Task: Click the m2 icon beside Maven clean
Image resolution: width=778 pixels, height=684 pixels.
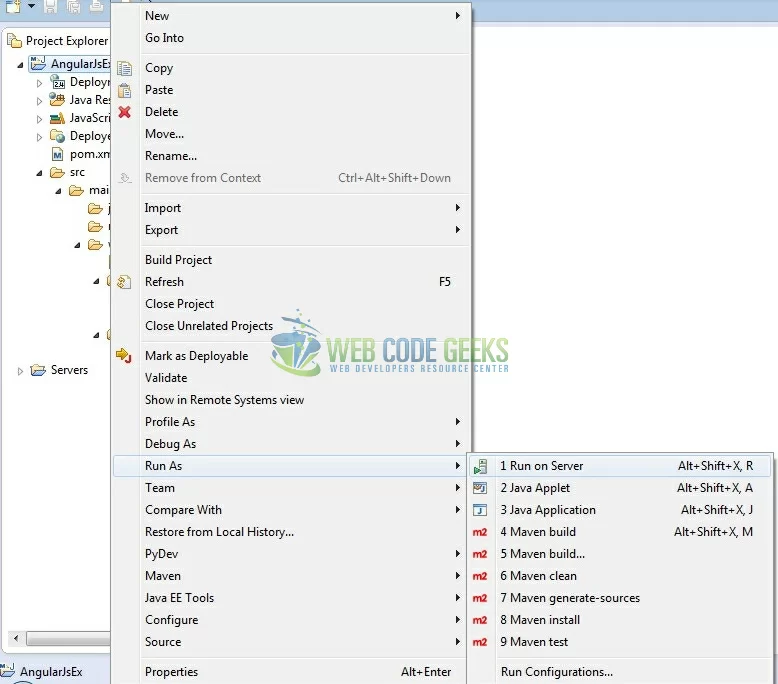Action: click(x=480, y=576)
